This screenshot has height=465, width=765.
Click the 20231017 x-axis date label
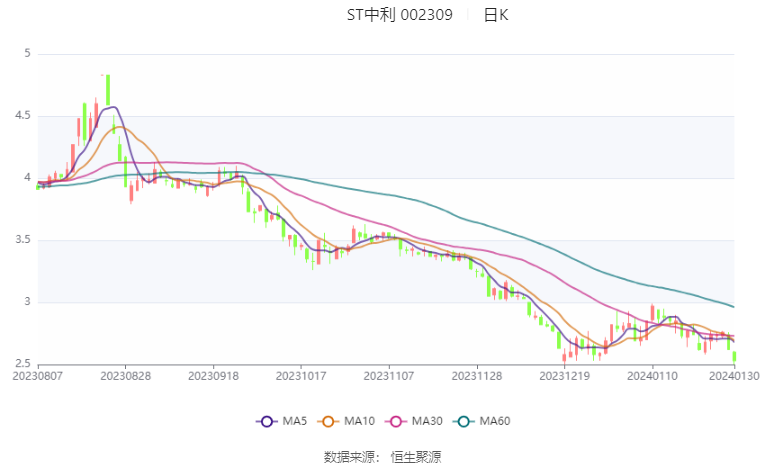pyautogui.click(x=301, y=376)
